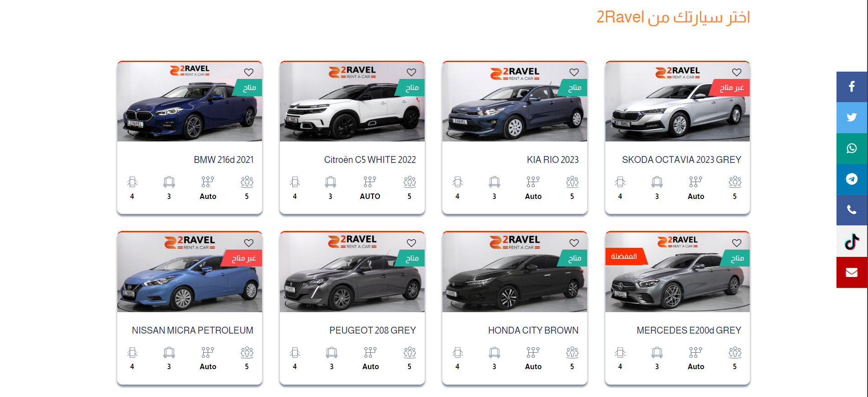
Task: Open the Telegram sidebar icon
Action: point(852,179)
